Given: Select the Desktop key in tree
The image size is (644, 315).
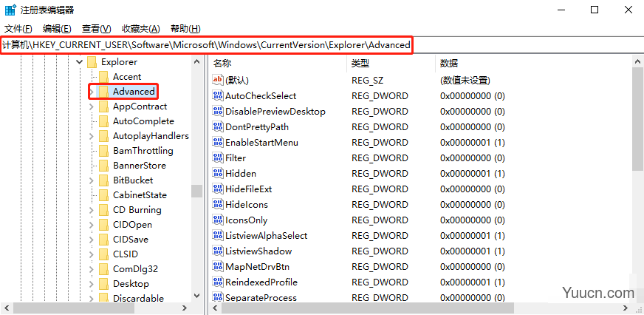Looking at the screenshot, I should (x=131, y=284).
